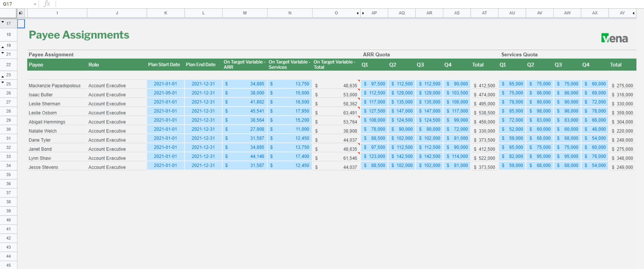644x269 pixels.
Task: Select column AR header
Action: click(x=429, y=13)
